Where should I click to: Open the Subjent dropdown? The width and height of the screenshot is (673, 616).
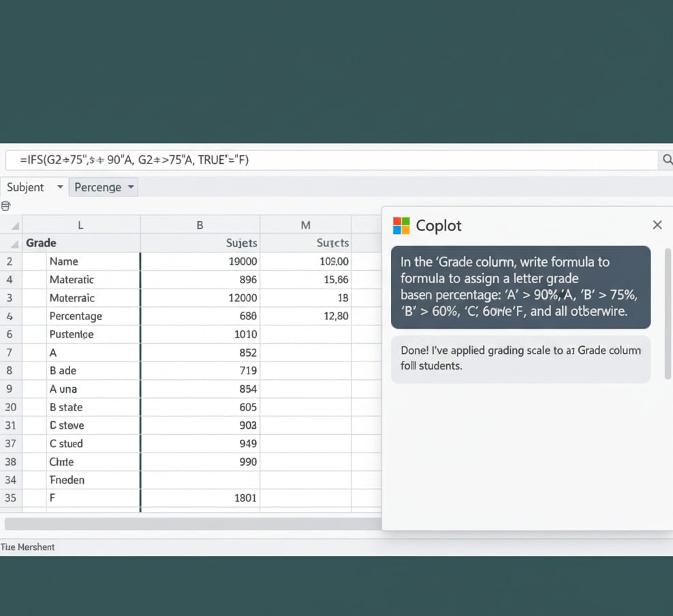[60, 187]
